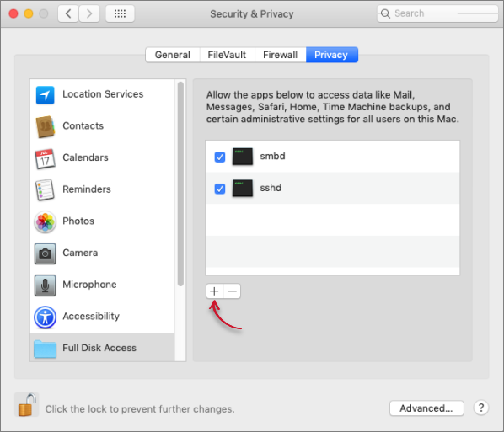Screen dimensions: 504x432
Task: Select the Contacts label
Action: coord(83,126)
